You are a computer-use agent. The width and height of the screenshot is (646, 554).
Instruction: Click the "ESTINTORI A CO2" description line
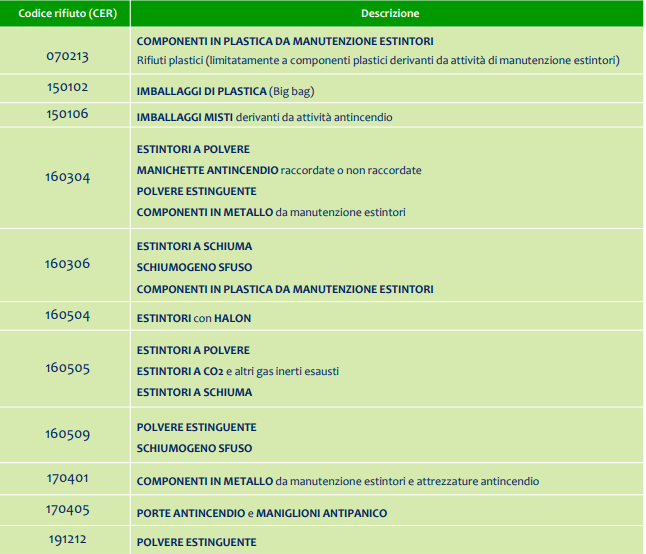pyautogui.click(x=238, y=371)
